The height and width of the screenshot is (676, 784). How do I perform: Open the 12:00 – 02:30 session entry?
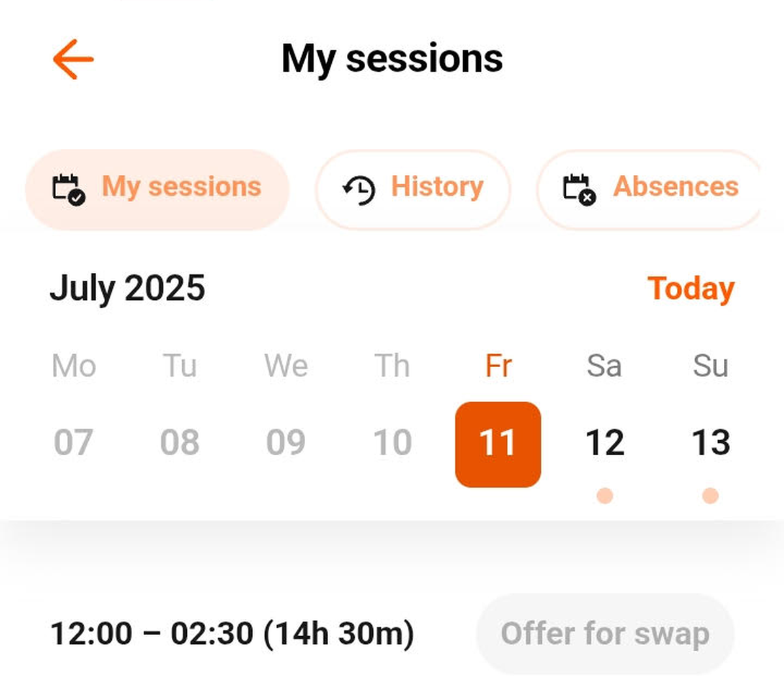coord(232,634)
